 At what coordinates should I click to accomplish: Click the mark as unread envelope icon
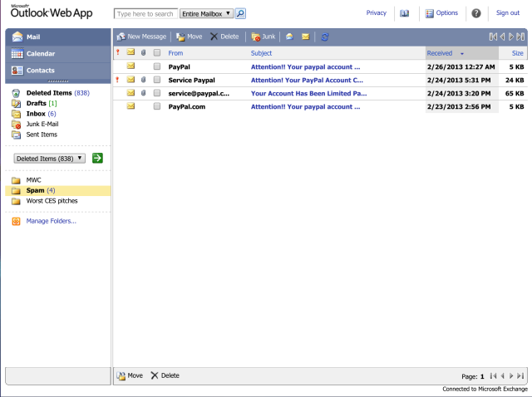[305, 37]
